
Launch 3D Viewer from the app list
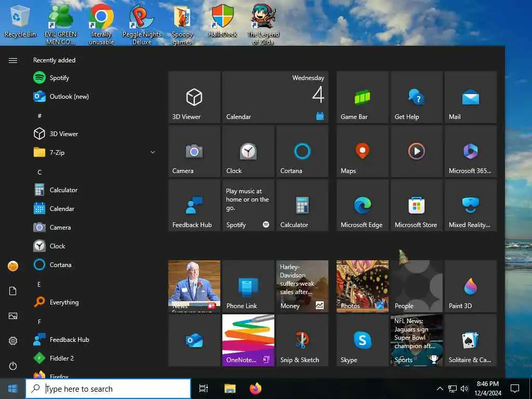click(95, 134)
